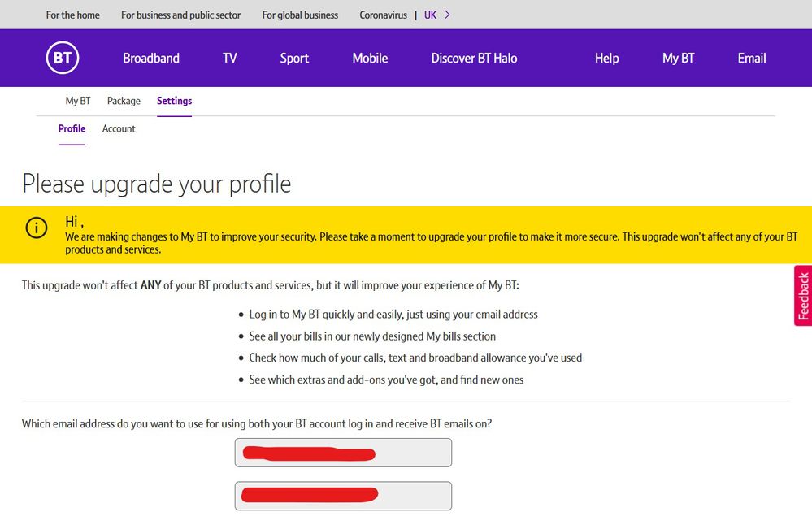
Task: Open the Broadband menu
Action: coord(151,58)
